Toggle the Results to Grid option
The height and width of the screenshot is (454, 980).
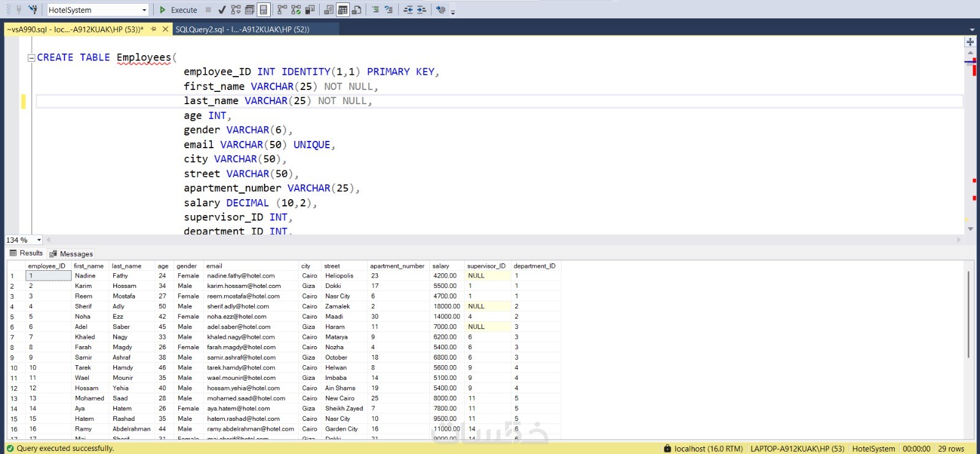pos(342,10)
